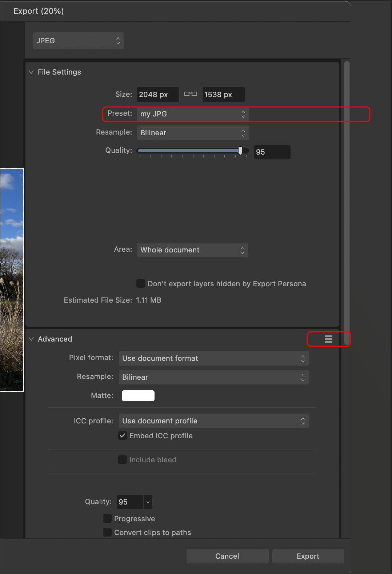This screenshot has height=574, width=392.
Task: Click the Quality slider handle
Action: coord(240,151)
